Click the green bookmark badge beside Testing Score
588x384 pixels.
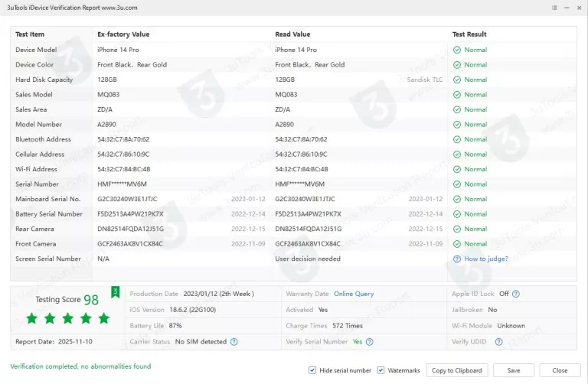tap(115, 291)
